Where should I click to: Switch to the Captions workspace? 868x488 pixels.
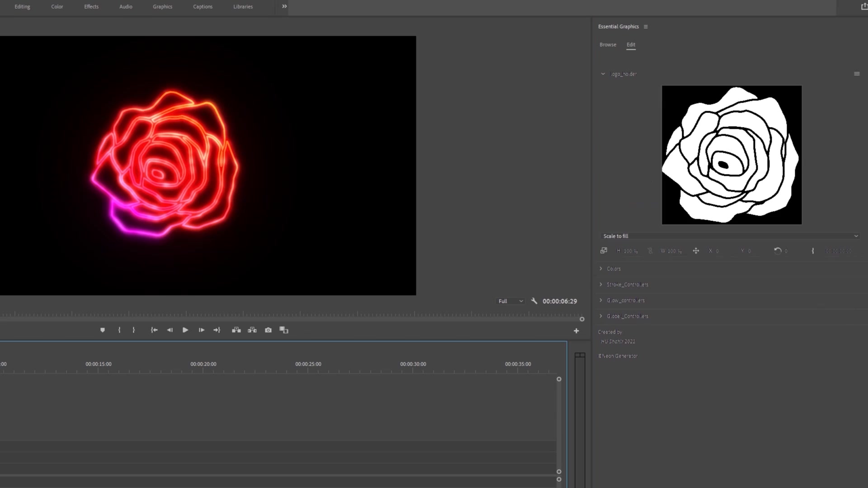(203, 7)
